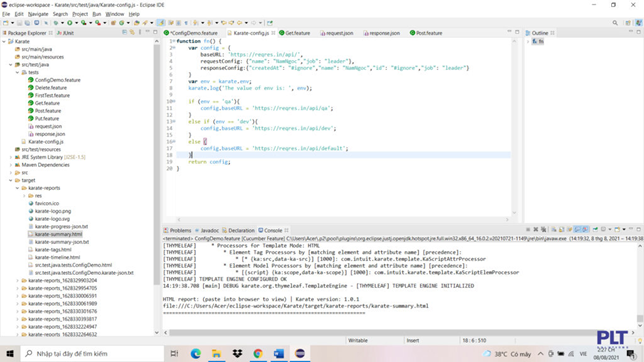Viewport: 644px width, 362px height.
Task: Open the Project menu
Action: tap(80, 14)
